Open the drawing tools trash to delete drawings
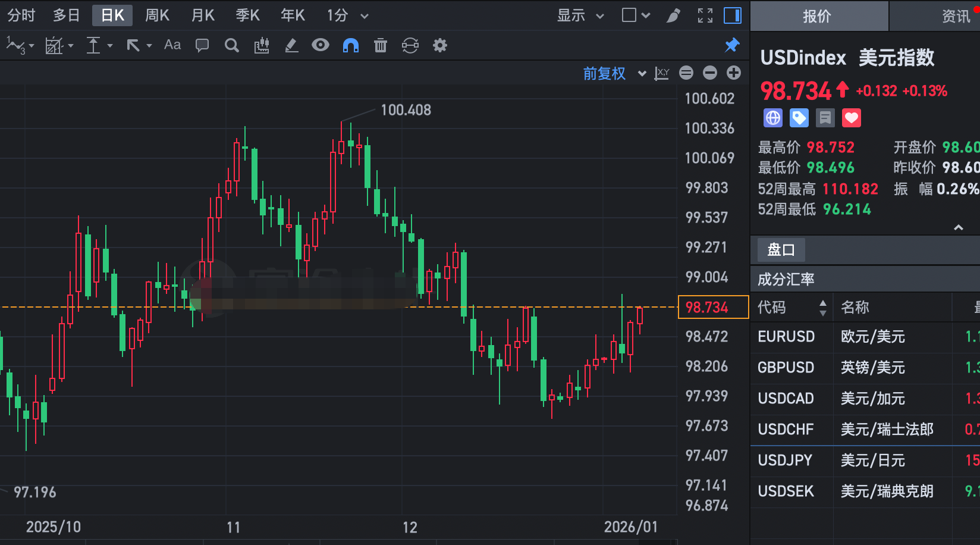Screen dimensions: 980x545 [381, 45]
